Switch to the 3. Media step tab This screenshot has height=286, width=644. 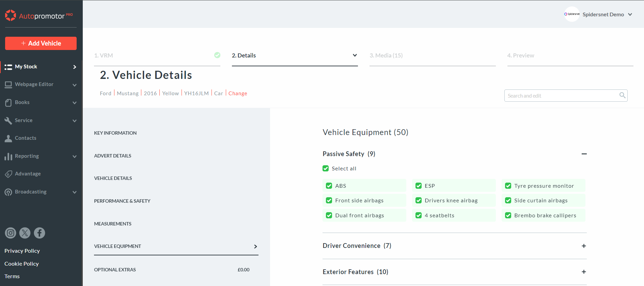click(x=386, y=55)
